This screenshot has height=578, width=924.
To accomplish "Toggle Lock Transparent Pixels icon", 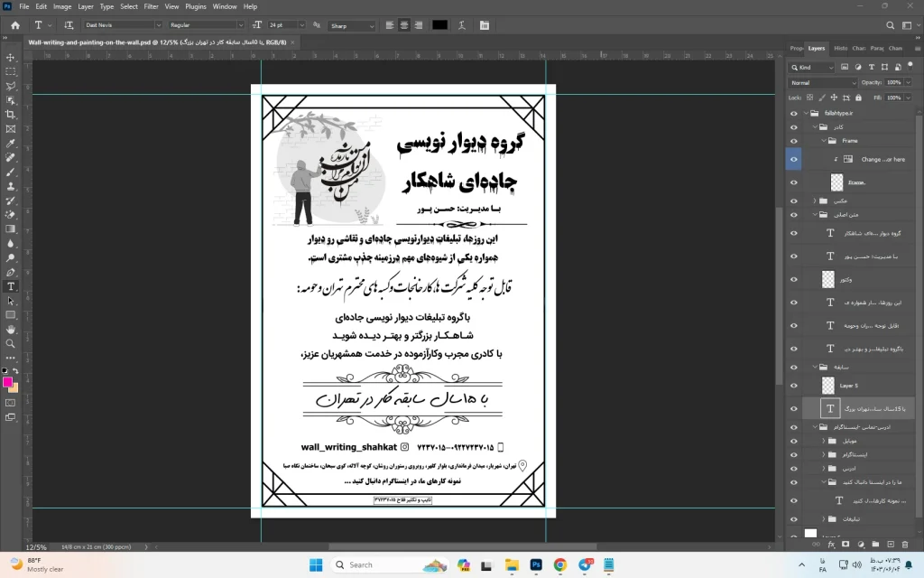I will click(x=809, y=98).
